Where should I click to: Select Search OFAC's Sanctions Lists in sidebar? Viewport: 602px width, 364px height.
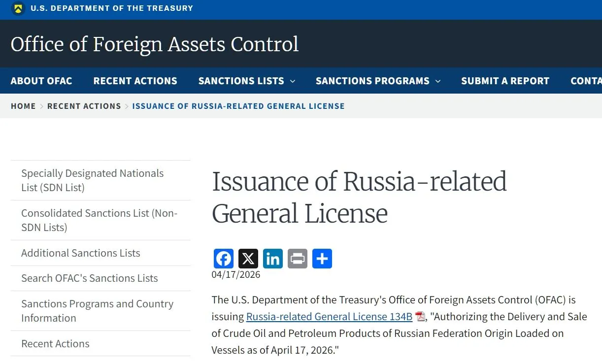(x=89, y=278)
